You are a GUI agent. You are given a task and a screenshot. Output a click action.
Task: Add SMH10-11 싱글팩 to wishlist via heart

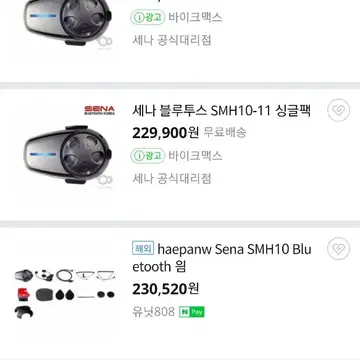[338, 110]
